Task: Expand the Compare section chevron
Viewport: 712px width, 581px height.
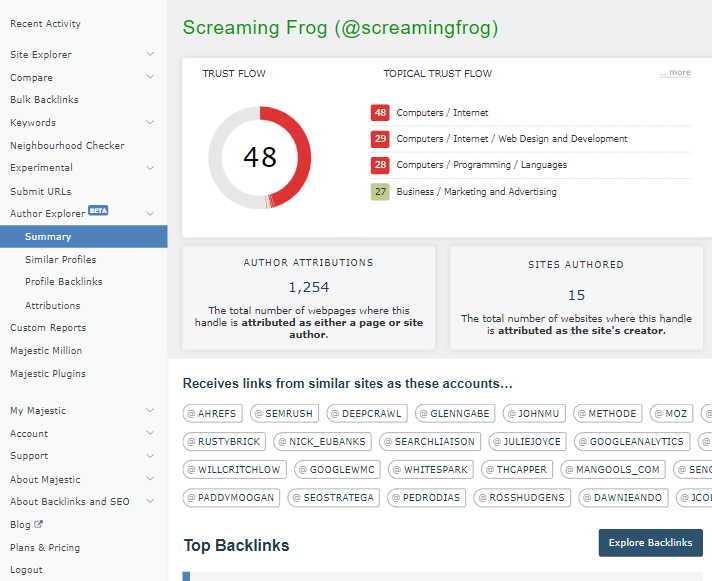Action: [150, 77]
